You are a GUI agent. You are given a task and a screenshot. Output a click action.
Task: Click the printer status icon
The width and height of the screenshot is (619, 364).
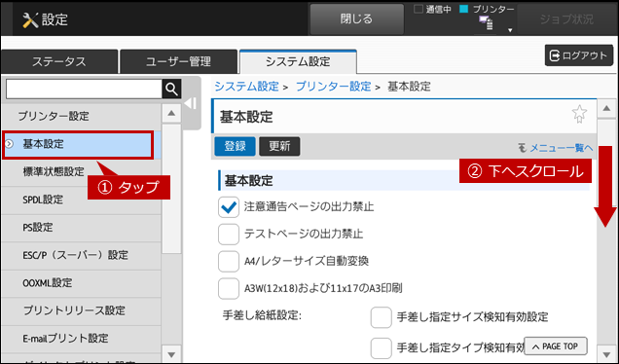[x=486, y=23]
